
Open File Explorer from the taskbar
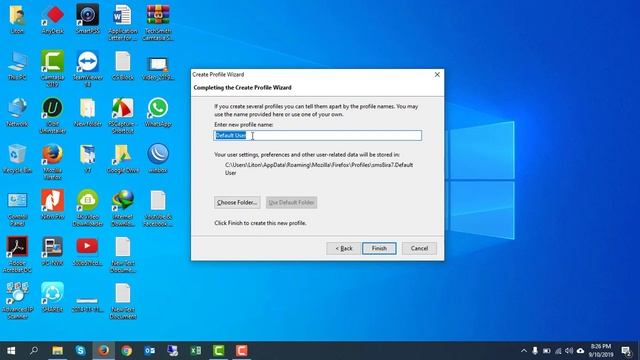57,351
